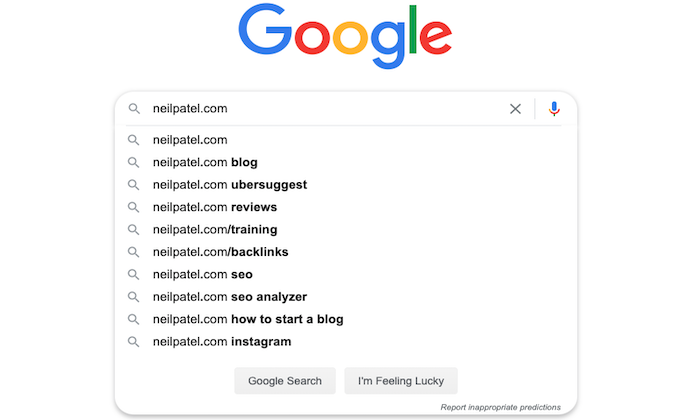Pick the neilpatel.com ubersuggest suggestion
The height and width of the screenshot is (420, 700).
pyautogui.click(x=230, y=184)
